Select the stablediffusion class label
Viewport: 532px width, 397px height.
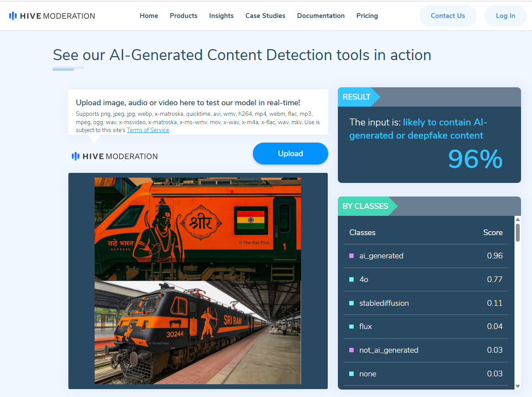tap(384, 303)
